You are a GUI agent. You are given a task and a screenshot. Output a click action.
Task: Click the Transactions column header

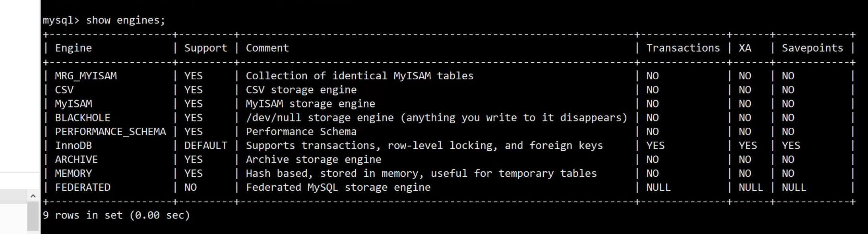coord(682,48)
